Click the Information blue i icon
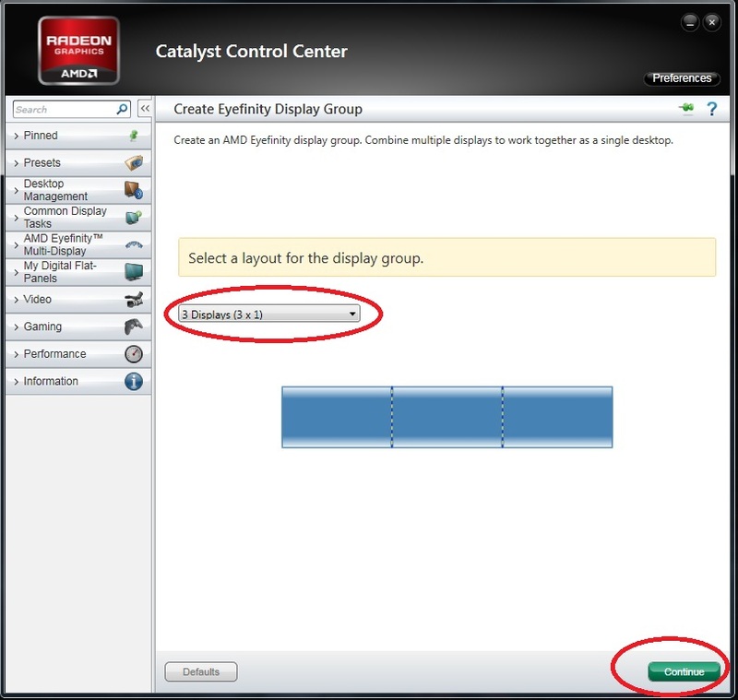Screen dimensions: 738x700 [x=134, y=381]
